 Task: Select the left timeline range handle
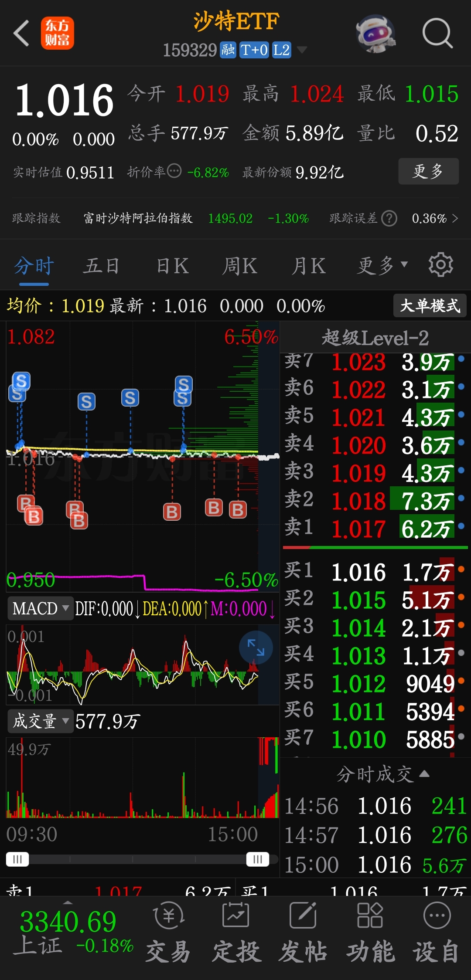[x=17, y=859]
